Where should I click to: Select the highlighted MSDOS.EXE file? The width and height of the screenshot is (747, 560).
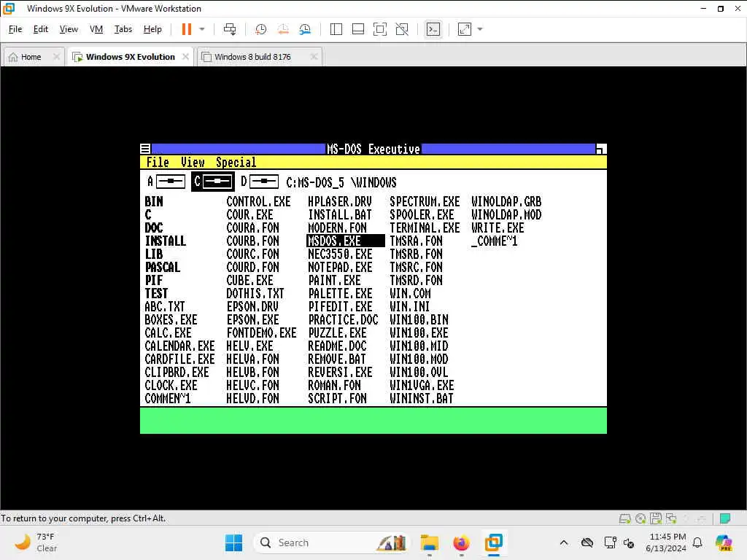coord(345,241)
